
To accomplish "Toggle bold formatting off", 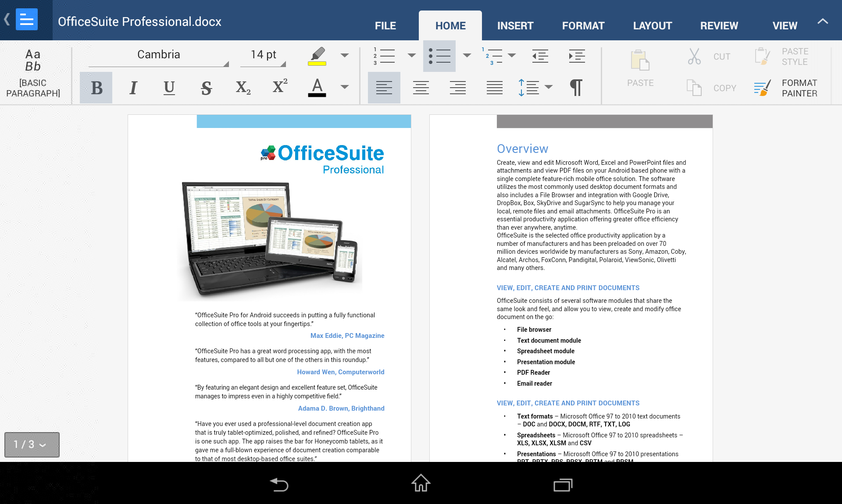I will click(x=96, y=88).
